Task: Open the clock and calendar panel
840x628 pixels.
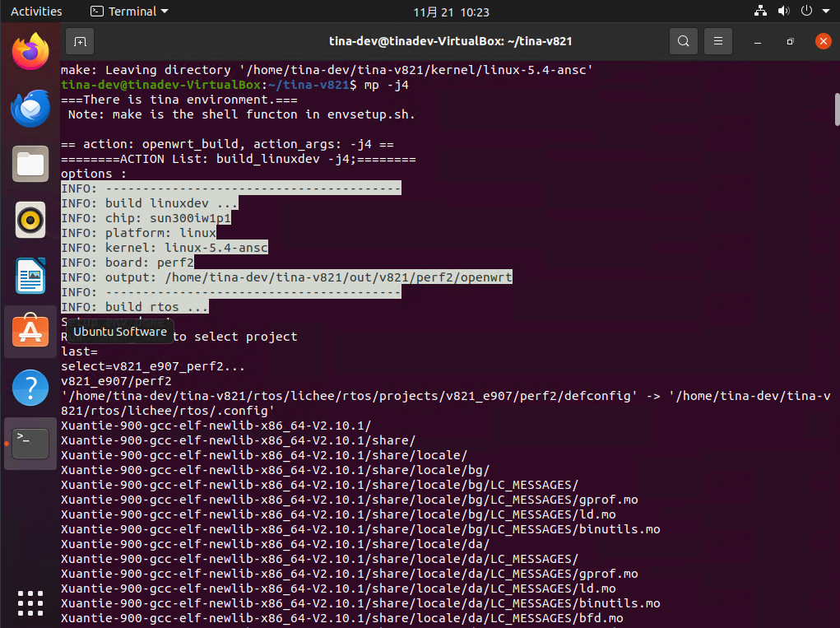Action: [451, 12]
